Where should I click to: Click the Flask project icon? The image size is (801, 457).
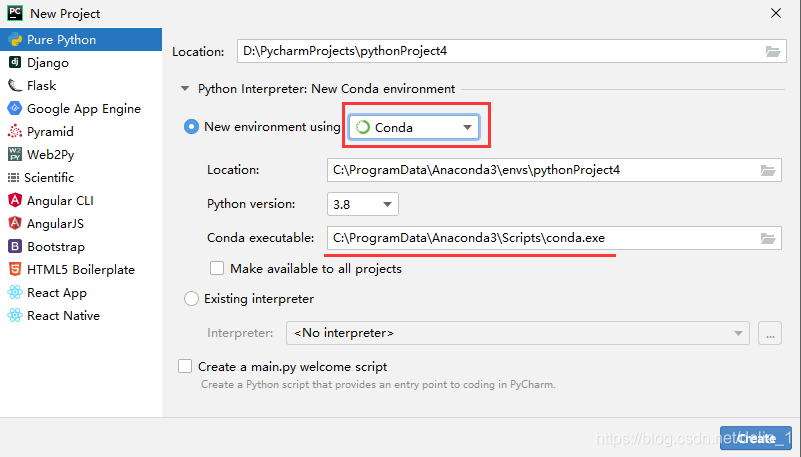pyautogui.click(x=15, y=85)
